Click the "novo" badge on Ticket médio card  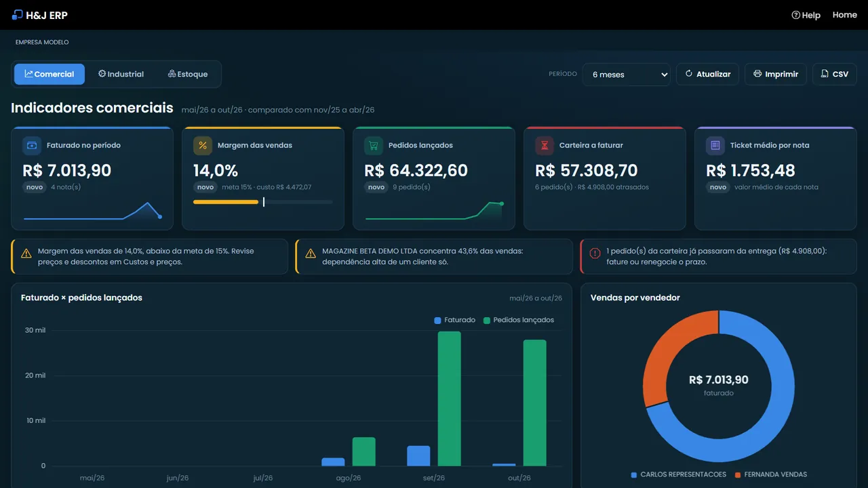[718, 187]
